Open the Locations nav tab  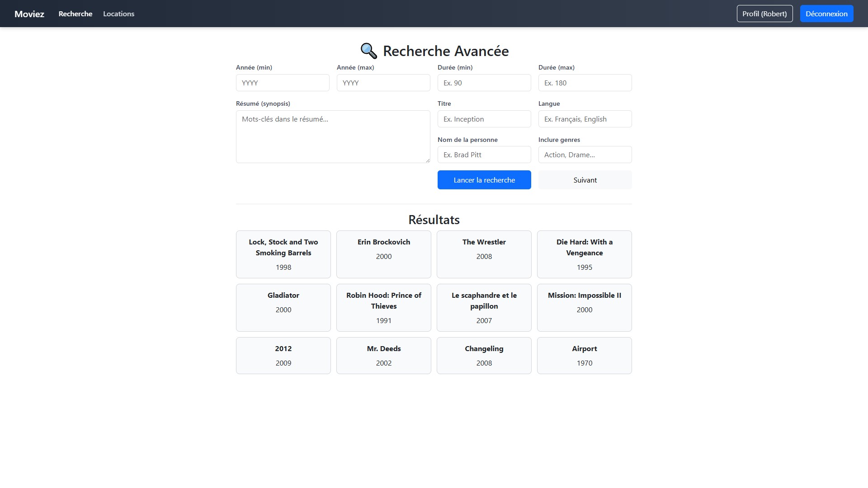click(118, 14)
